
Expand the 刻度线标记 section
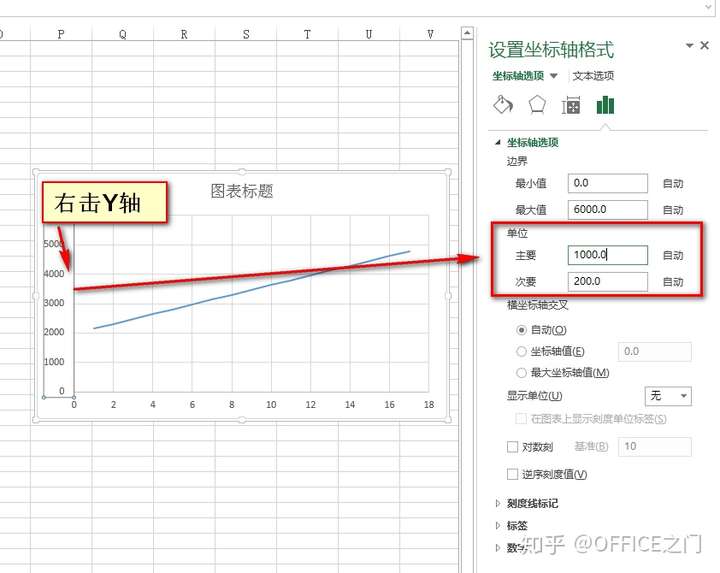(x=498, y=503)
